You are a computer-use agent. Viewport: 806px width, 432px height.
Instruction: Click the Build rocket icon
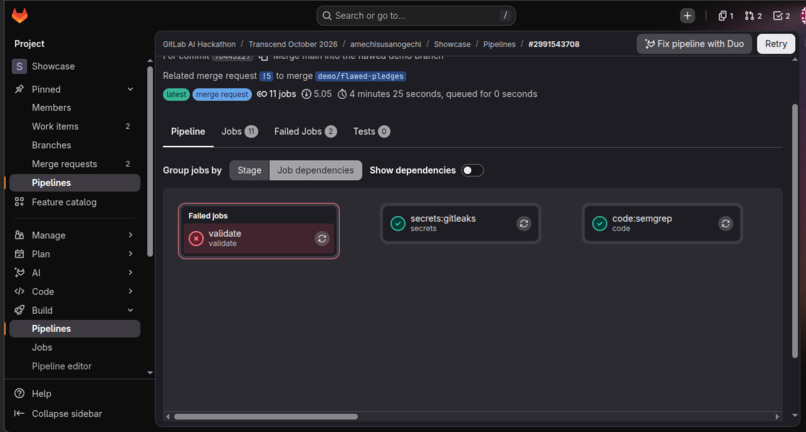pyautogui.click(x=19, y=310)
